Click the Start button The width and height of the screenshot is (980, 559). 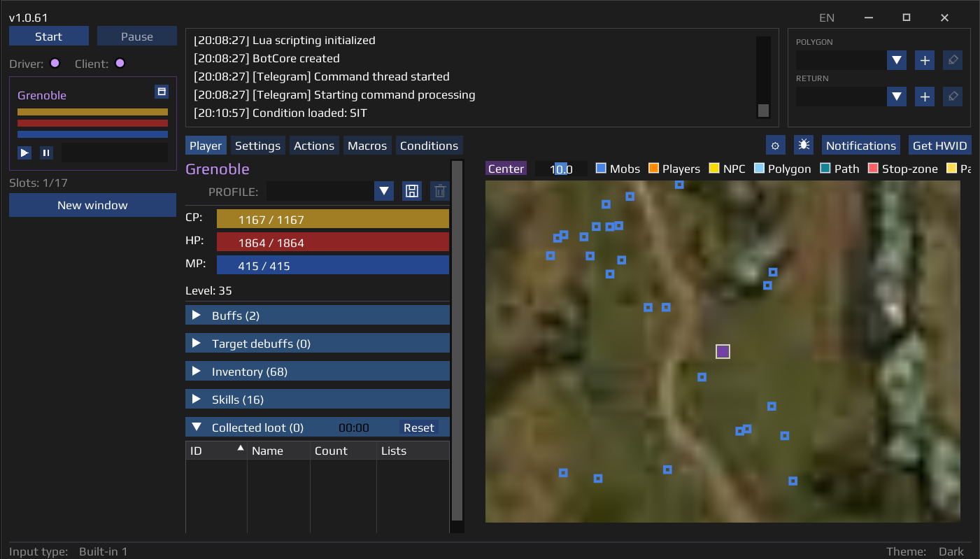(x=49, y=36)
